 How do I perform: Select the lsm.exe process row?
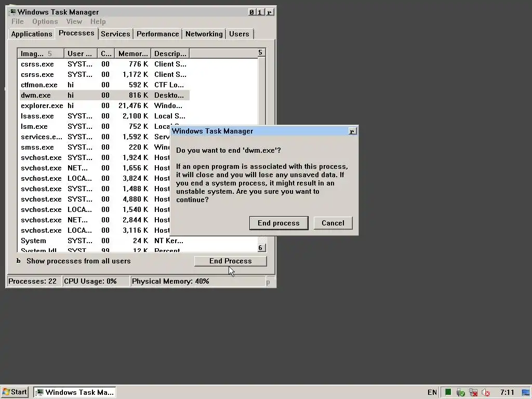[95, 126]
